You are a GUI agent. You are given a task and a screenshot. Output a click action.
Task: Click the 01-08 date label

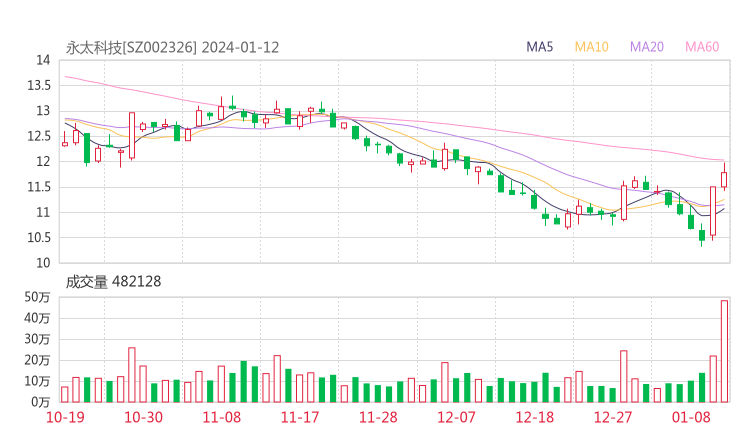[691, 417]
